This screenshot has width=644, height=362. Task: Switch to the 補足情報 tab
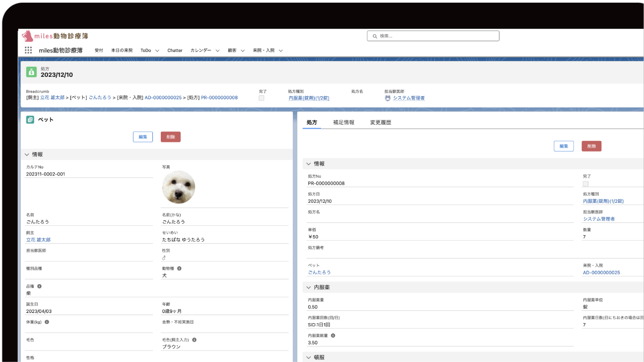pos(344,122)
